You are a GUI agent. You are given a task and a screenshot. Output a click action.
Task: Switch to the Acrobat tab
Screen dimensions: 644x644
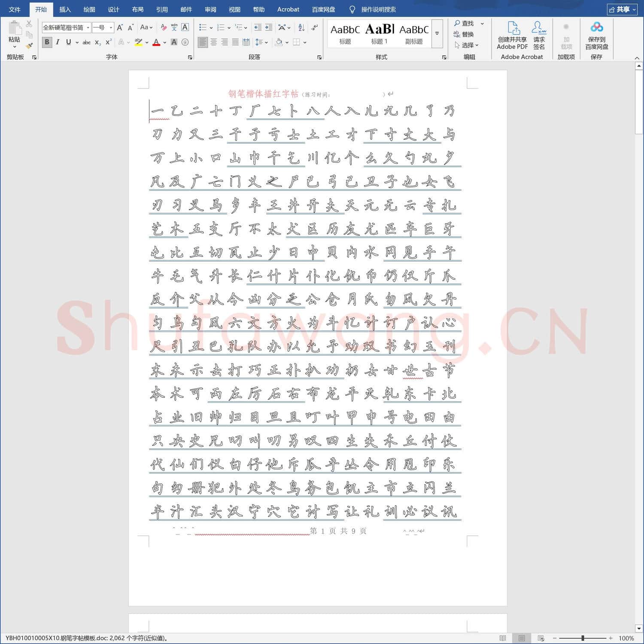point(288,9)
